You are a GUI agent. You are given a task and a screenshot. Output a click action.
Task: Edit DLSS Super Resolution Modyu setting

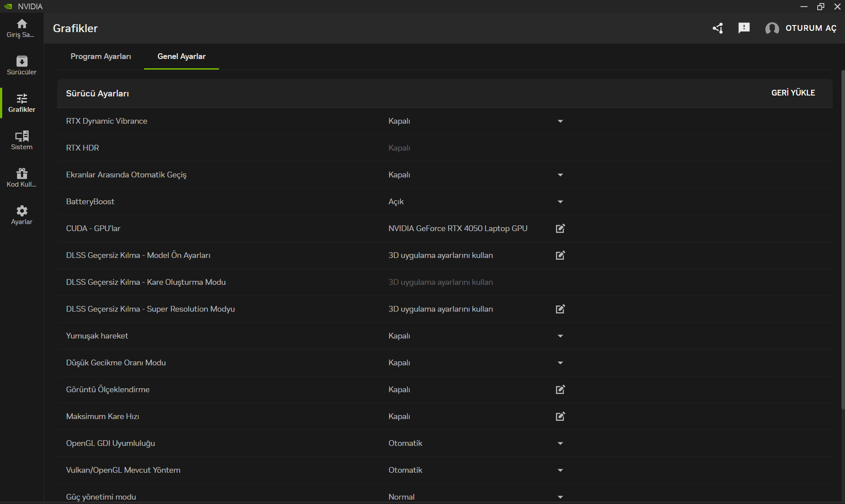coord(560,309)
